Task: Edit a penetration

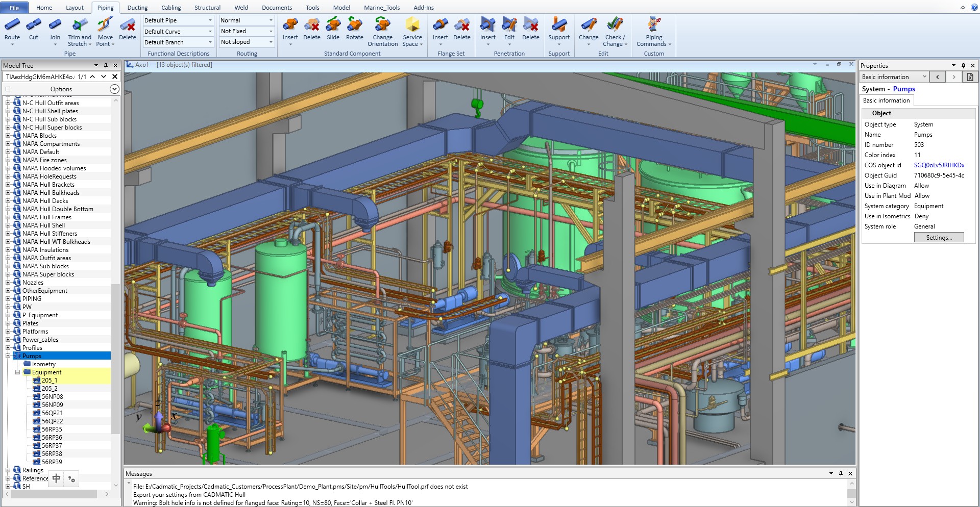Action: point(509,31)
